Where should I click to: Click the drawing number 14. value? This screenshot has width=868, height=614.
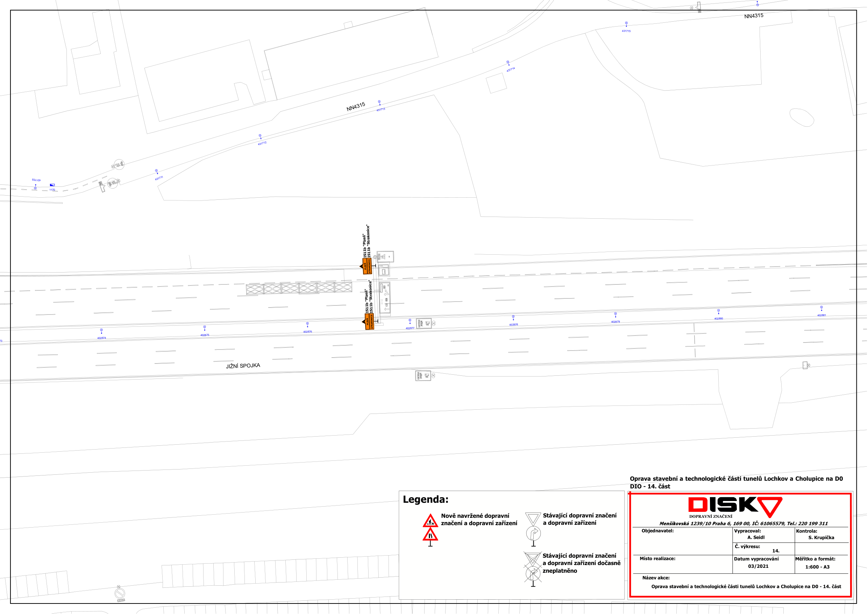[x=776, y=551]
